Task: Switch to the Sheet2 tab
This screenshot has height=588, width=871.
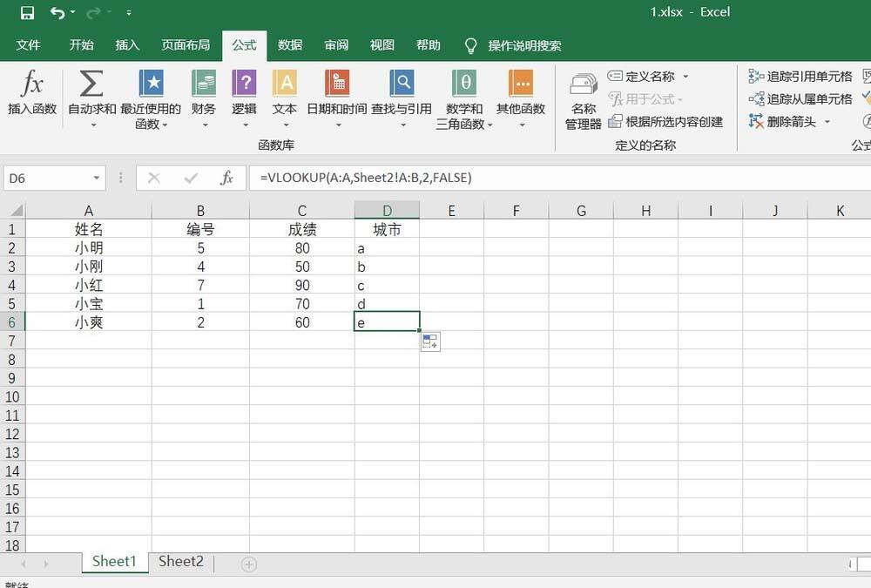Action: pyautogui.click(x=181, y=561)
